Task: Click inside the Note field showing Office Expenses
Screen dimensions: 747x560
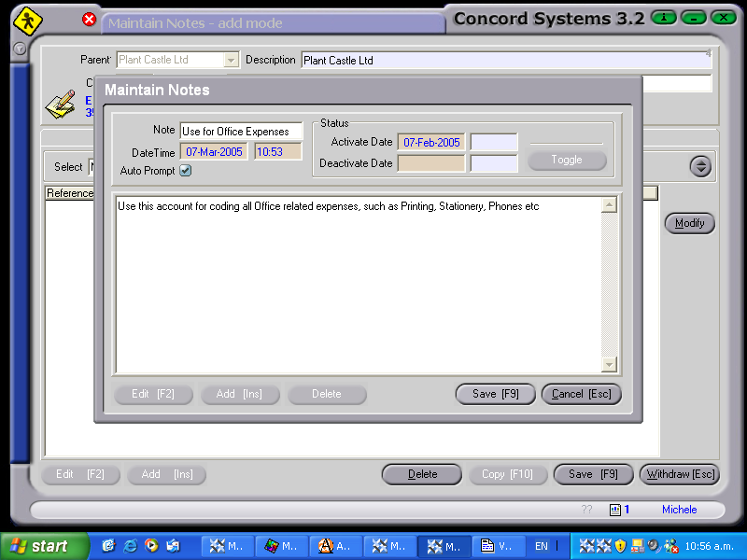Action: click(241, 131)
